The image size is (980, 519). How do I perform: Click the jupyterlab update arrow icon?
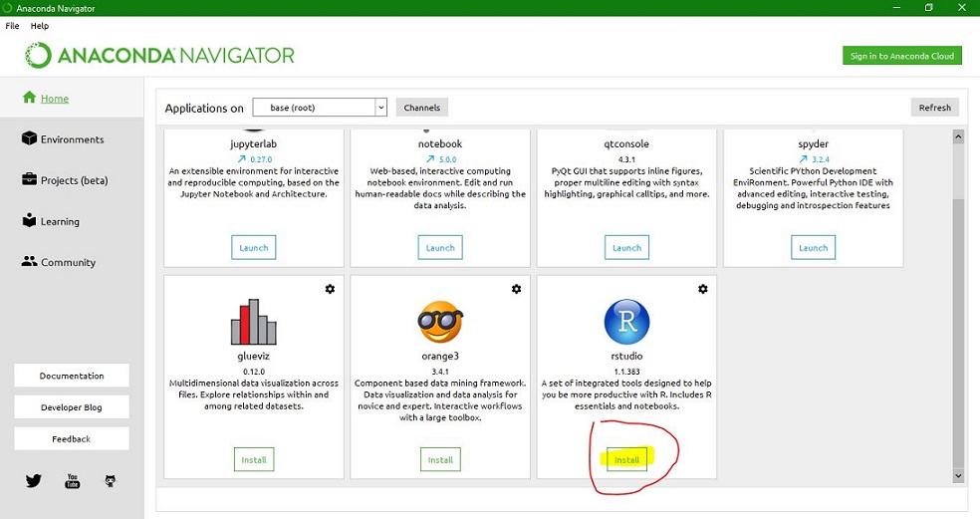(x=241, y=158)
